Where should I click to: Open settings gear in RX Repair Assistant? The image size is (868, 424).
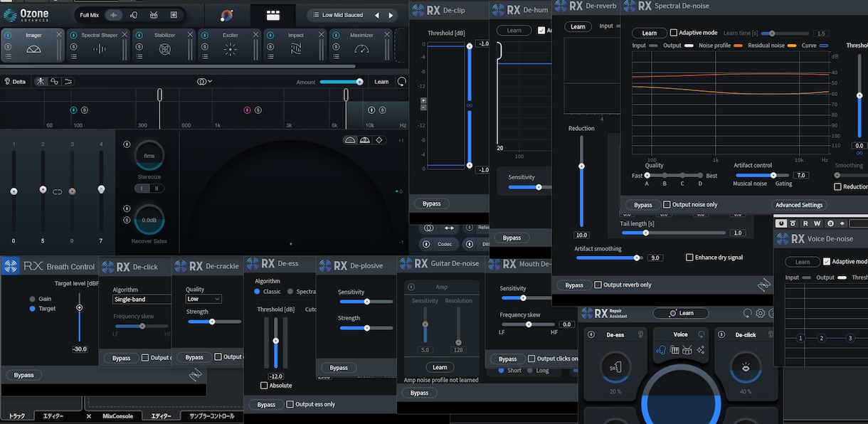(761, 313)
